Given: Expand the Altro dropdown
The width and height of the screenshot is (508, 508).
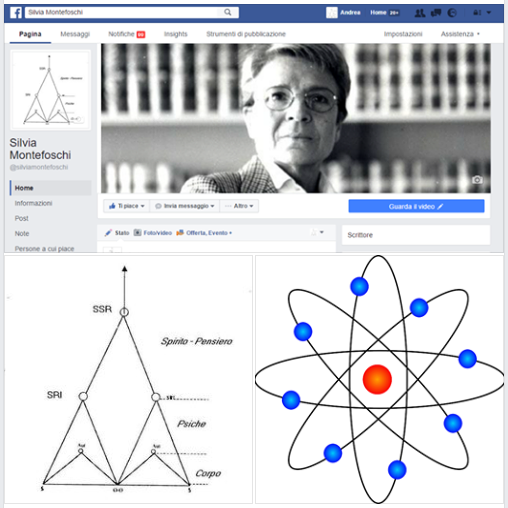Looking at the screenshot, I should click(239, 206).
